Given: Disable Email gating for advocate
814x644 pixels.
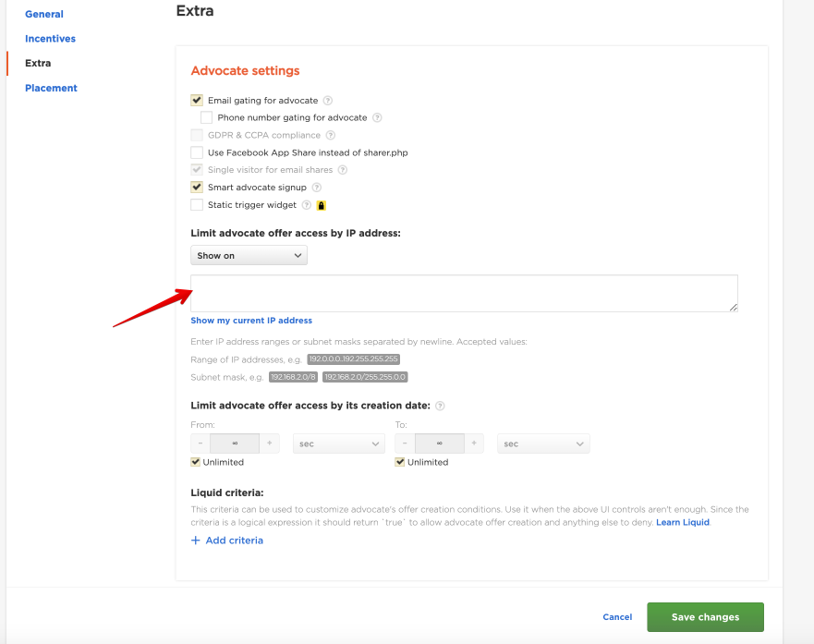Looking at the screenshot, I should pos(197,100).
